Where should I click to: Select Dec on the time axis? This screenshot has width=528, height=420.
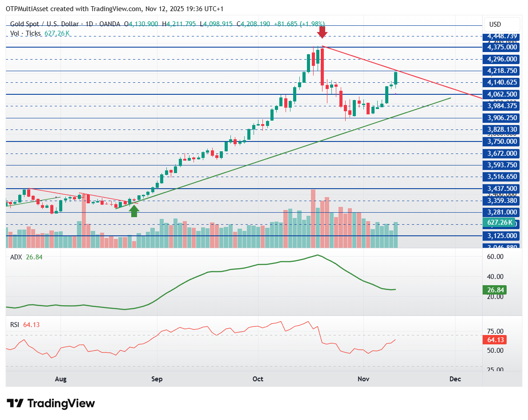pyautogui.click(x=455, y=379)
